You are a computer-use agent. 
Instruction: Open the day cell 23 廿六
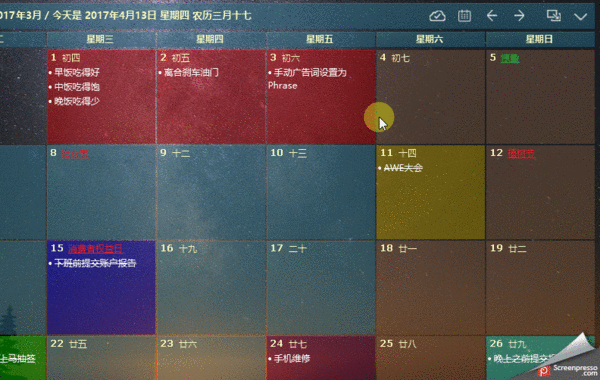coord(211,358)
